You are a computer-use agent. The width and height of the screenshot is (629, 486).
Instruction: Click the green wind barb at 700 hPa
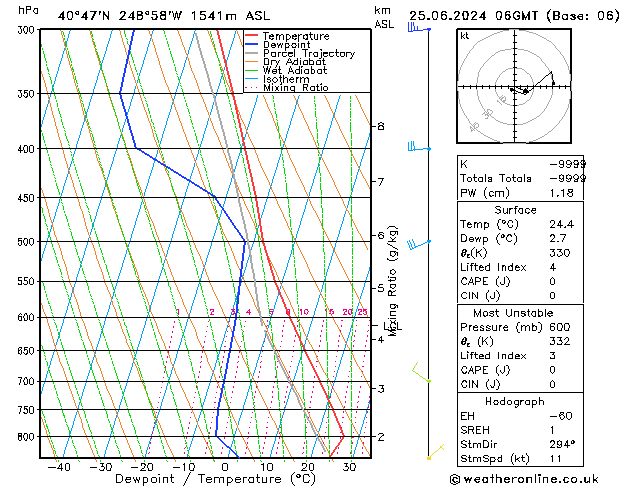pyautogui.click(x=421, y=373)
